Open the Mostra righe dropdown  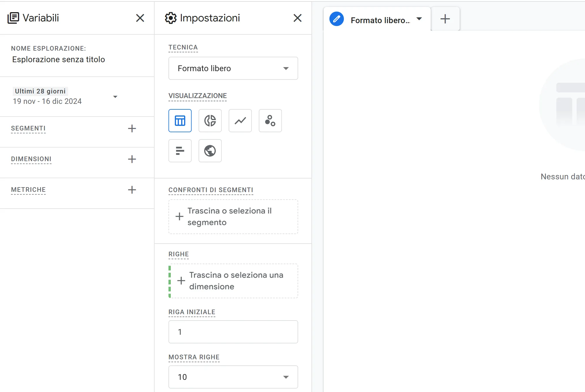point(233,377)
